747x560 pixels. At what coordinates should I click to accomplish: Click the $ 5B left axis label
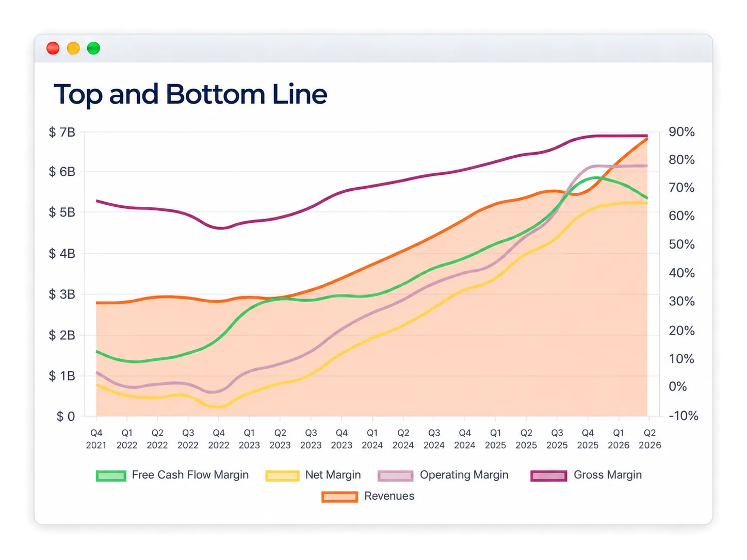tap(62, 212)
